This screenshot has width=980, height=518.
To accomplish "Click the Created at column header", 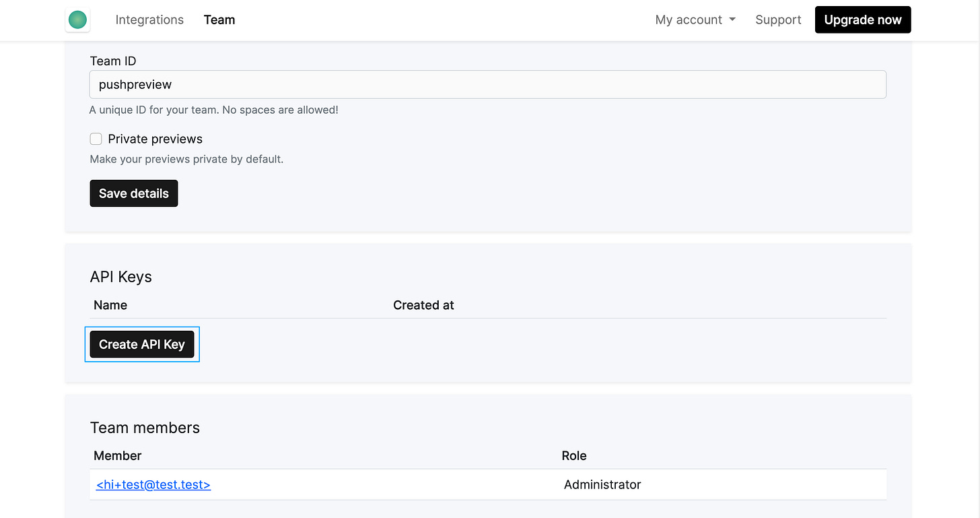I will (x=423, y=305).
